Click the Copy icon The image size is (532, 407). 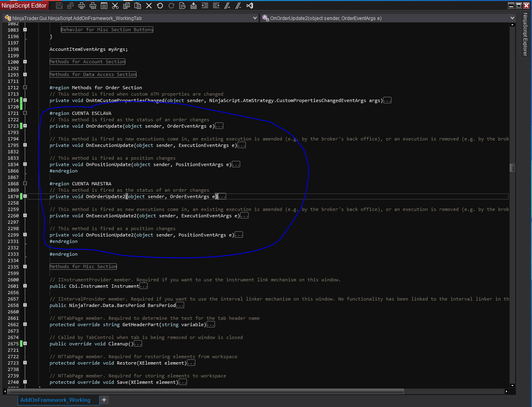pyautogui.click(x=126, y=6)
